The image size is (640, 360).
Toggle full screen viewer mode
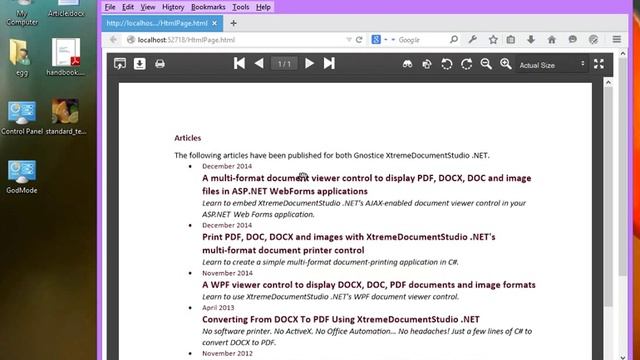(599, 64)
